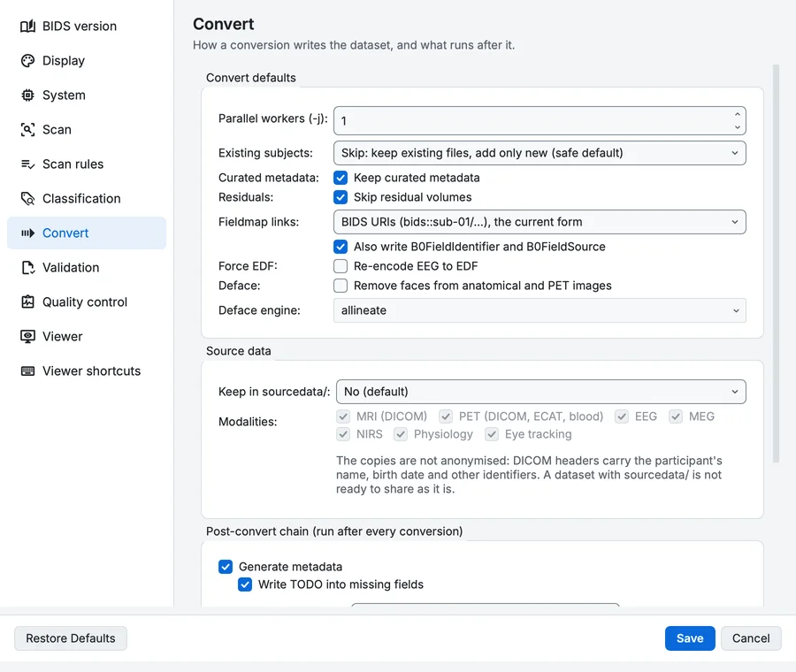
Task: Open the Viewer shortcuts settings label
Action: (x=91, y=371)
